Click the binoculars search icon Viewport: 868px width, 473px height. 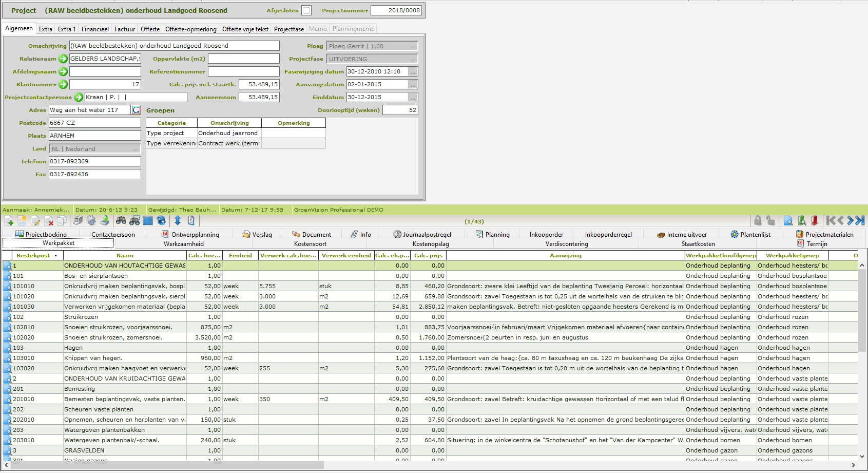[121, 221]
